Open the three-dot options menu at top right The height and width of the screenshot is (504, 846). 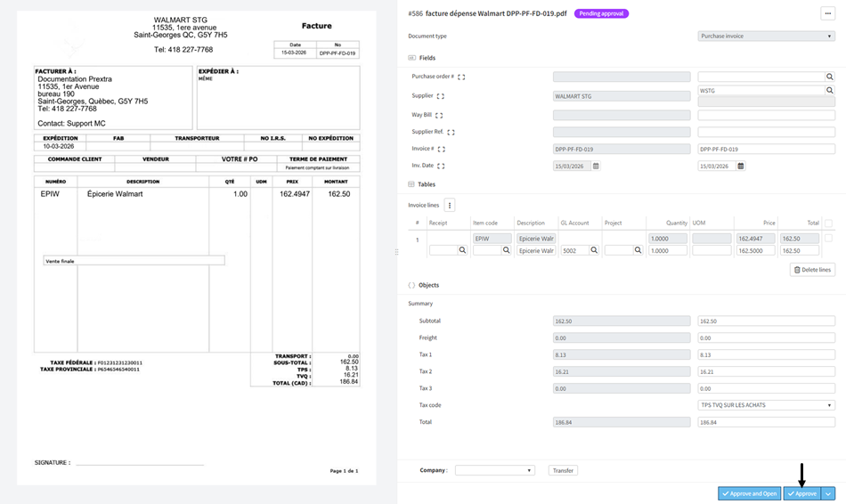coord(827,13)
